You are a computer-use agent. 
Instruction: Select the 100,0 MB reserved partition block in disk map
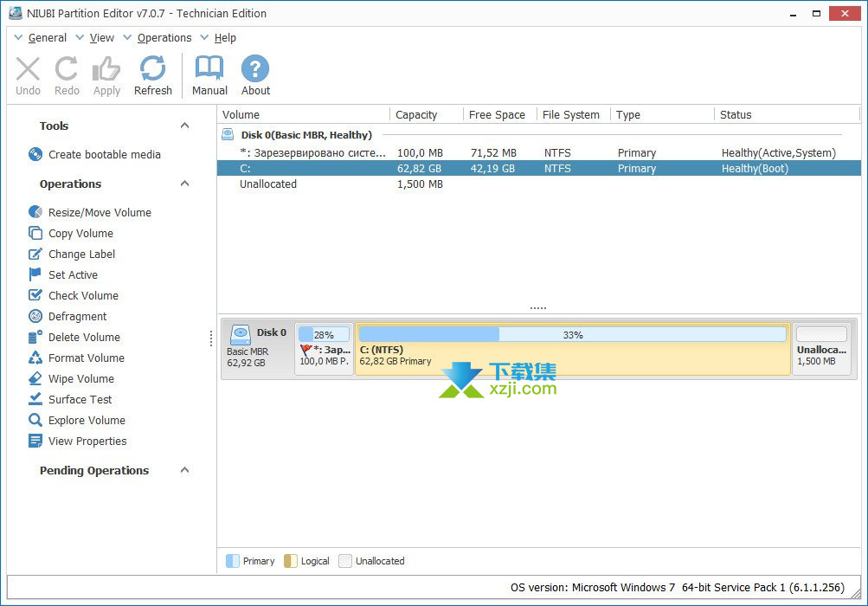(x=325, y=350)
